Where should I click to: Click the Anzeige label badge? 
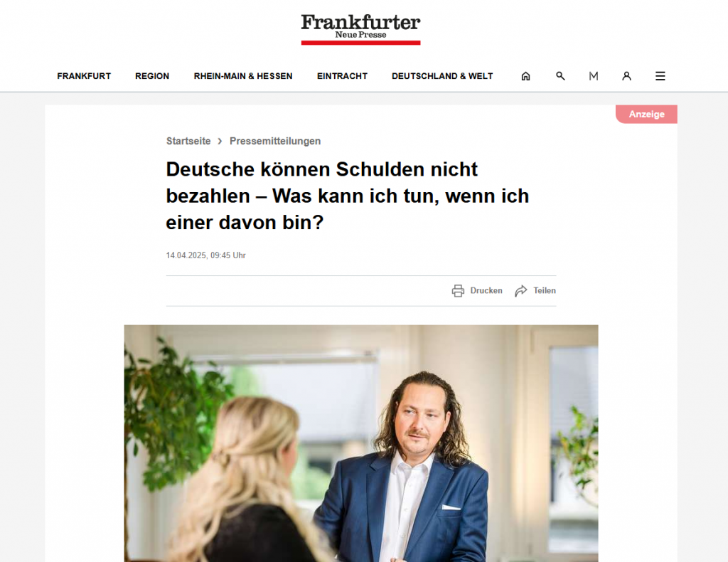[x=646, y=115]
